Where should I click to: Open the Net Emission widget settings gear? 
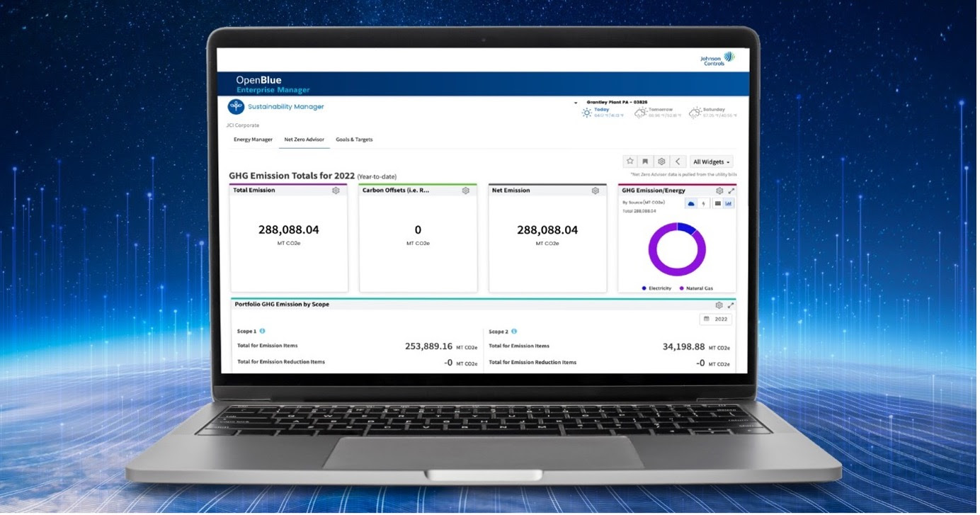(594, 191)
